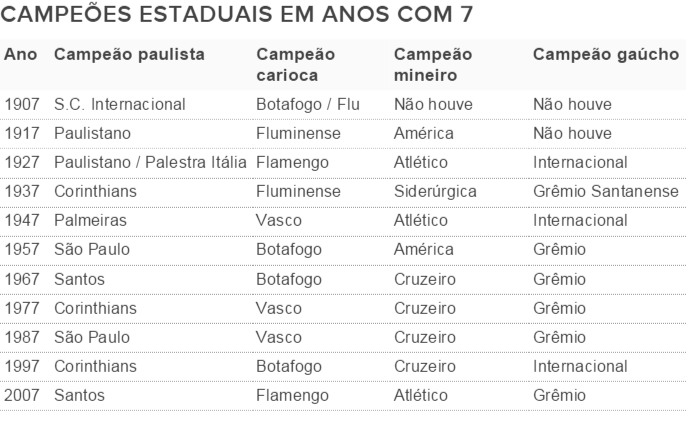Screen dimensions: 690x439
Task: Click the Grêmio Santanense cell
Action: [x=607, y=191]
